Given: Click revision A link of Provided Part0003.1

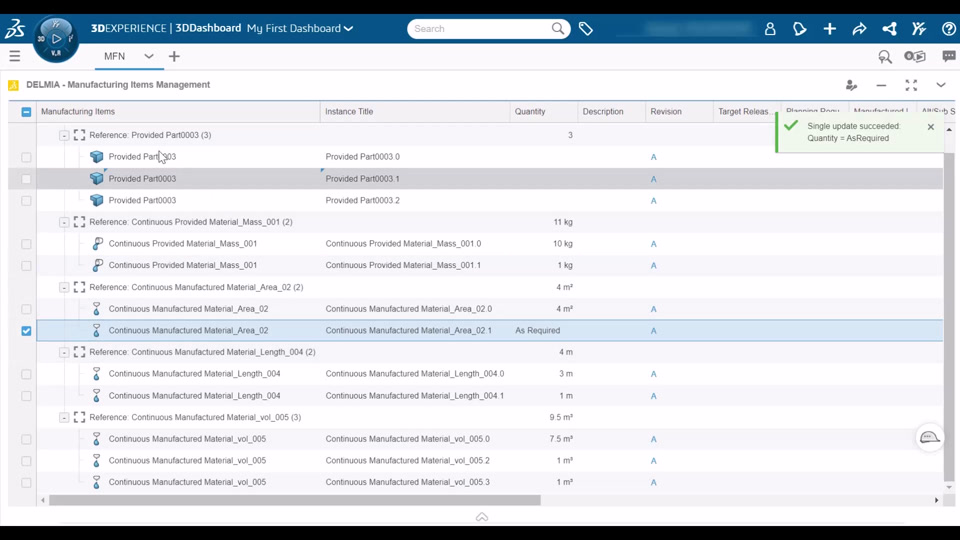Looking at the screenshot, I should point(653,179).
